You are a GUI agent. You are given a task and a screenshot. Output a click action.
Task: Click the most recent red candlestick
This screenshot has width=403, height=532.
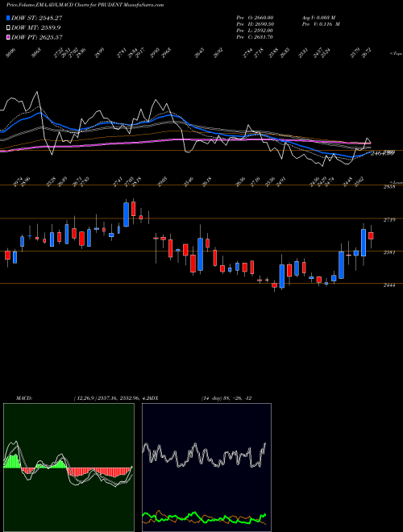pos(371,235)
